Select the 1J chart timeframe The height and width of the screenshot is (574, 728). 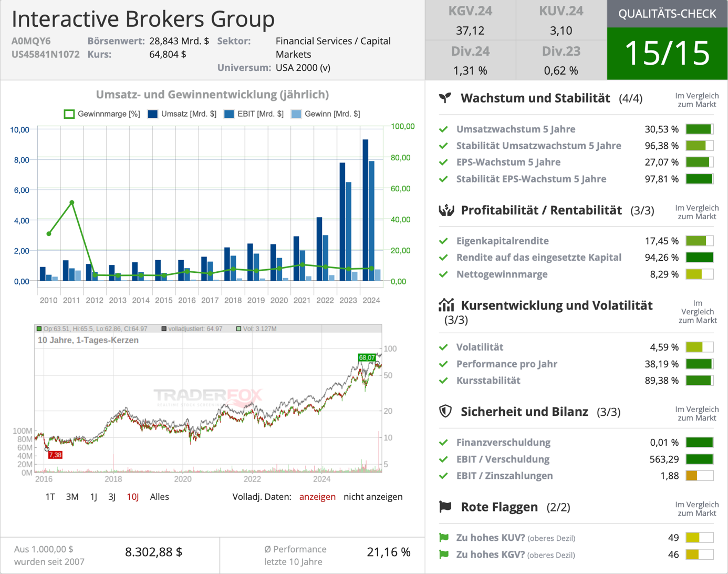93,497
